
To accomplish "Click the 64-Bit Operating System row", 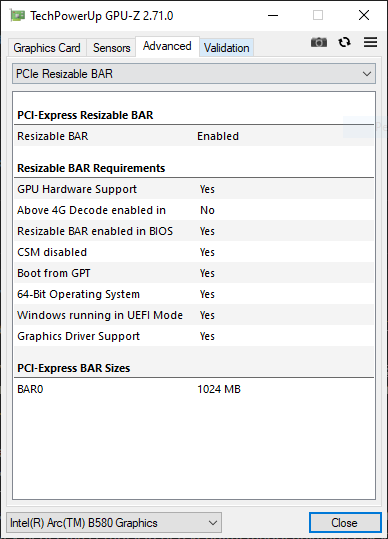I will pos(194,294).
